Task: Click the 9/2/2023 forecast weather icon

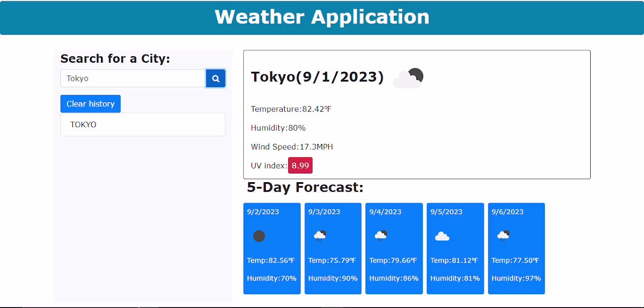Action: pos(259,236)
